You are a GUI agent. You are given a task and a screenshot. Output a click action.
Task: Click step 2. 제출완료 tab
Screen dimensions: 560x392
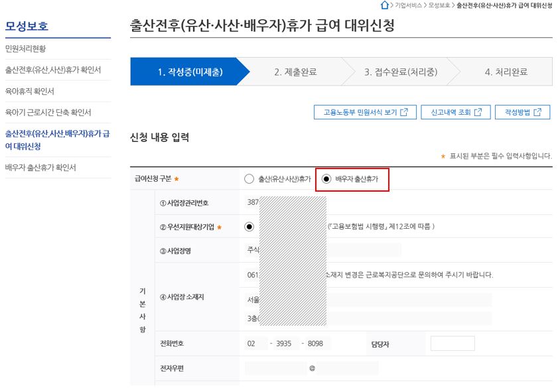point(295,72)
